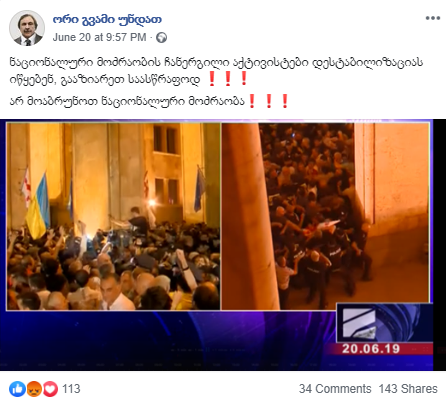Open the three-dots post options menu
The width and height of the screenshot is (446, 402).
pos(433,18)
